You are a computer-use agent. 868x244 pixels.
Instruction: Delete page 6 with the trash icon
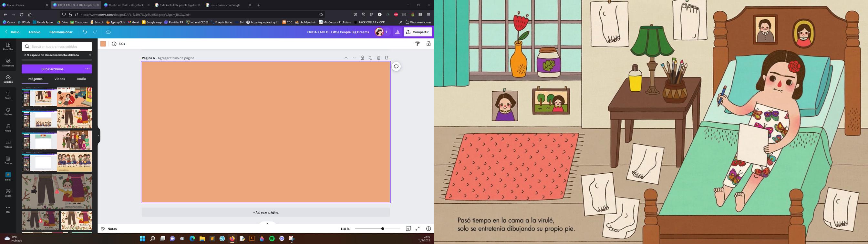pos(378,58)
